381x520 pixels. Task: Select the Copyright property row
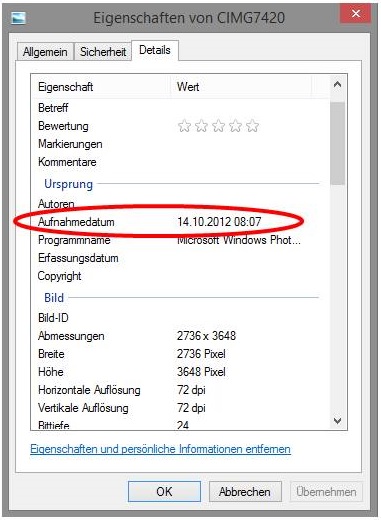pyautogui.click(x=180, y=276)
